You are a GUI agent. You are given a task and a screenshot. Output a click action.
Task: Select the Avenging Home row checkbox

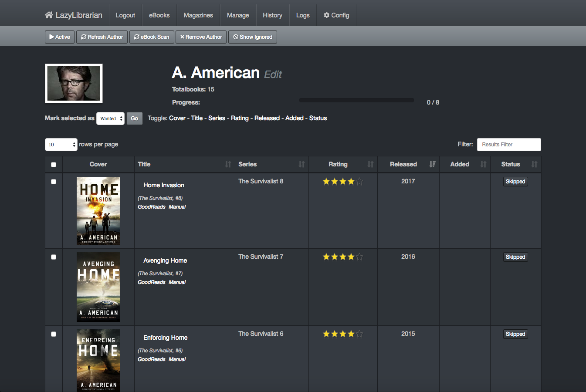pos(54,257)
